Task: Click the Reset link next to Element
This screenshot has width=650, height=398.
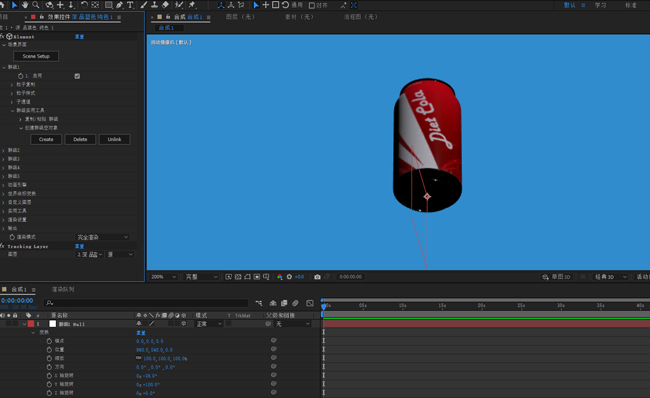Action: pos(79,36)
